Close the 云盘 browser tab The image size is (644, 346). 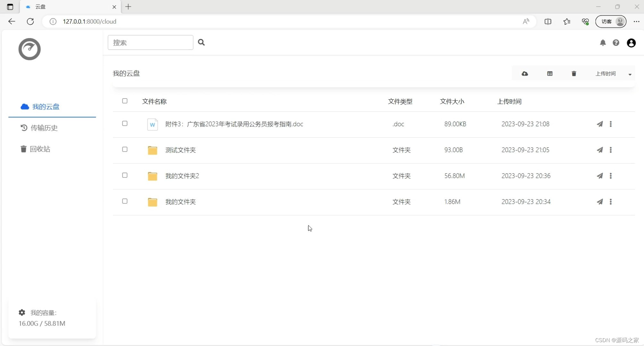(x=114, y=7)
